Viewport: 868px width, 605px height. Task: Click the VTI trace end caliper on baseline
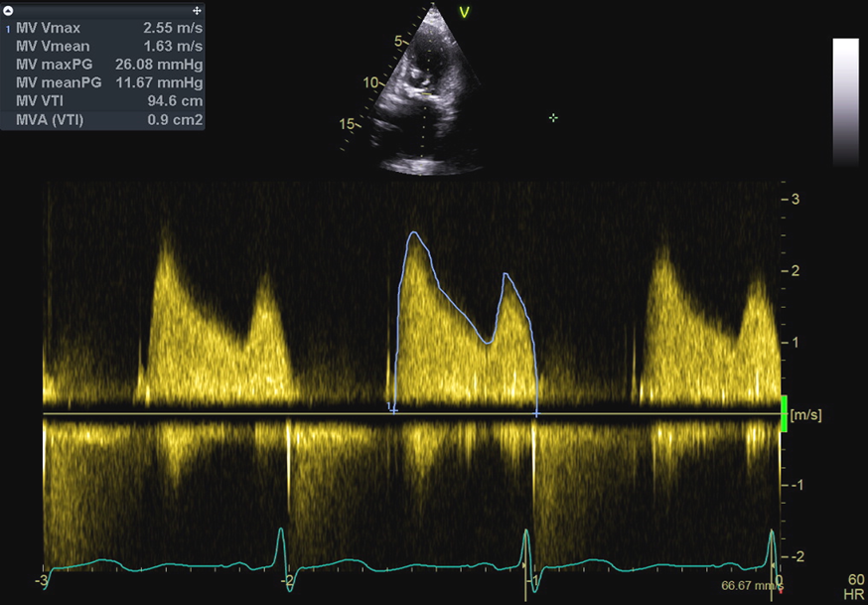pyautogui.click(x=537, y=411)
